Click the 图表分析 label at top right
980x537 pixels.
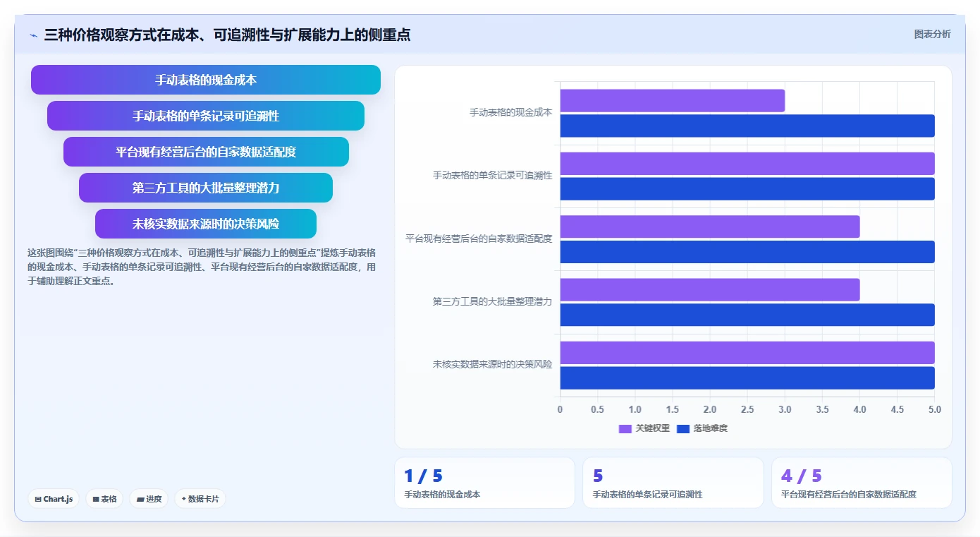(932, 34)
